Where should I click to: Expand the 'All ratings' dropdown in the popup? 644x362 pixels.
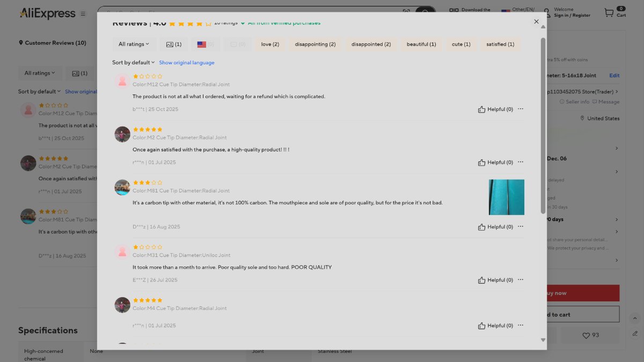click(x=134, y=45)
